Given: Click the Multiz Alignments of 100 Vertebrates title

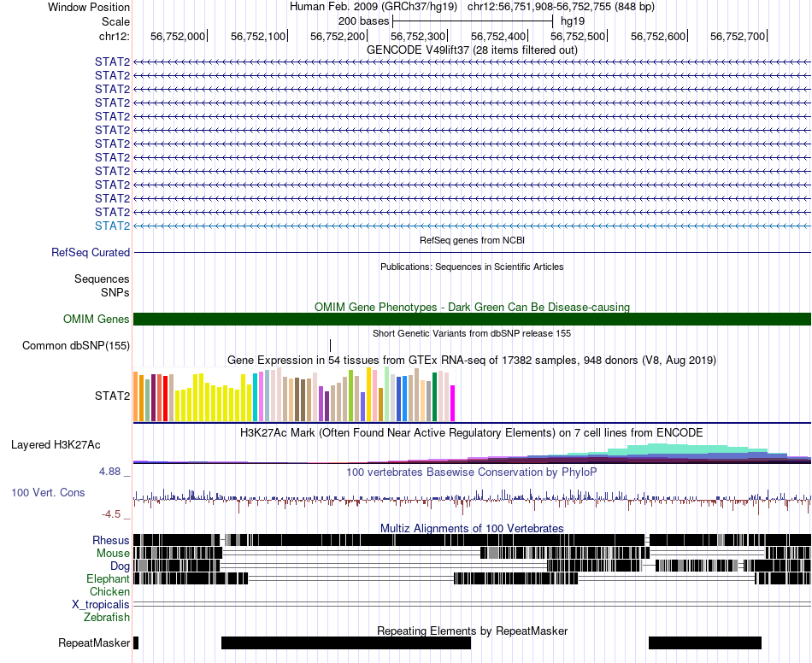Looking at the screenshot, I should click(x=472, y=528).
